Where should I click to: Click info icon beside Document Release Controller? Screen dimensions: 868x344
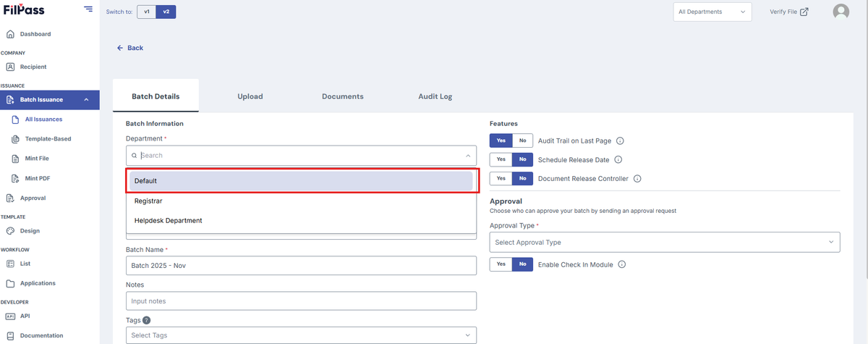[x=637, y=178]
